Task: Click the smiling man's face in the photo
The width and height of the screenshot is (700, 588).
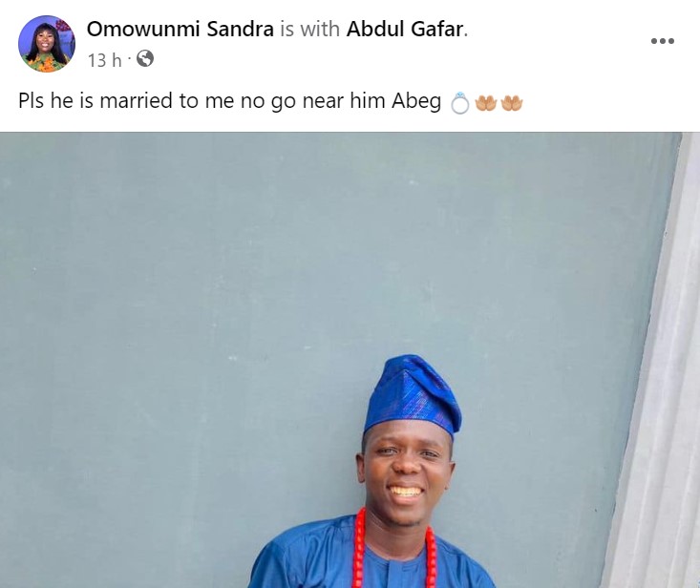Action: pyautogui.click(x=407, y=469)
